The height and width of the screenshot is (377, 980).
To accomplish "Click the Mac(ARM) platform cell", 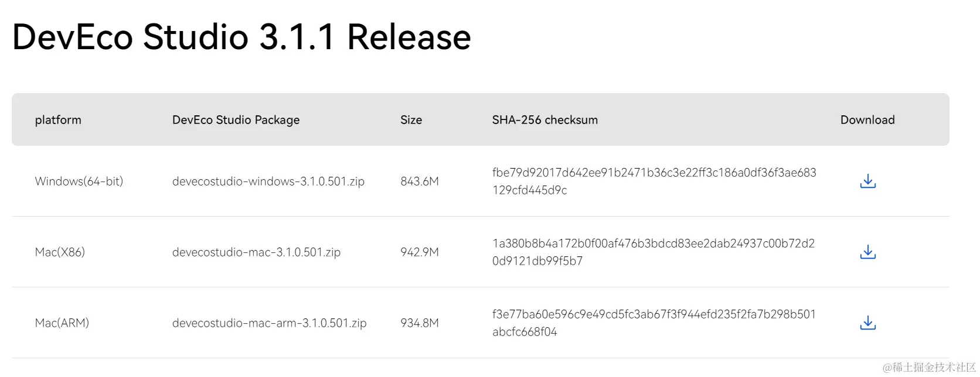I will [62, 323].
